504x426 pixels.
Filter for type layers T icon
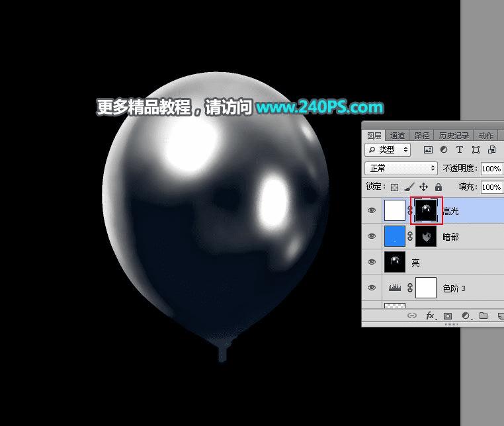click(x=459, y=149)
